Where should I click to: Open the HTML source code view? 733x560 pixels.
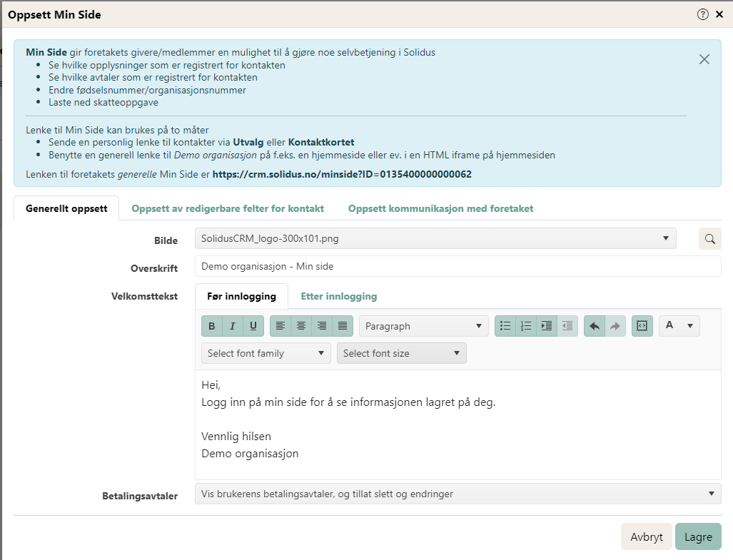pyautogui.click(x=642, y=326)
